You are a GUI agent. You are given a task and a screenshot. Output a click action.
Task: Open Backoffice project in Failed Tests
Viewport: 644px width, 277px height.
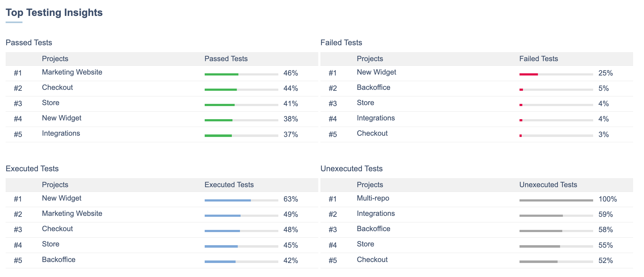tap(373, 88)
